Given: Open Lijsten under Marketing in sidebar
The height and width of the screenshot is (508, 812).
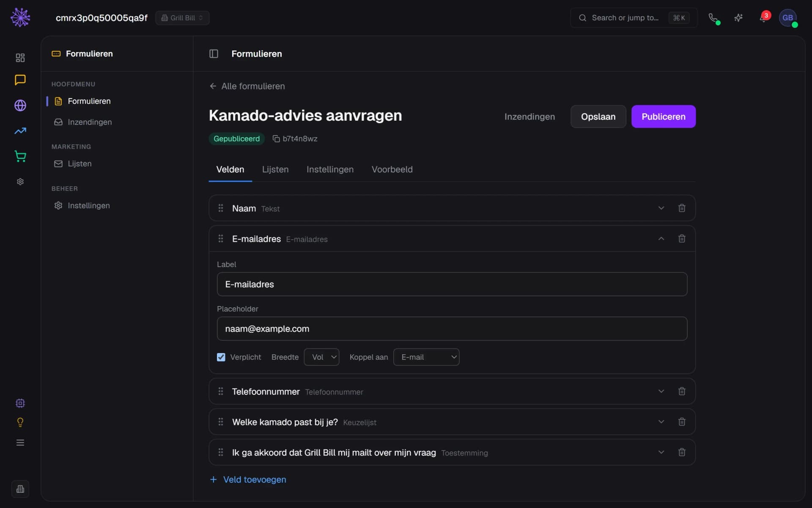Looking at the screenshot, I should [80, 163].
